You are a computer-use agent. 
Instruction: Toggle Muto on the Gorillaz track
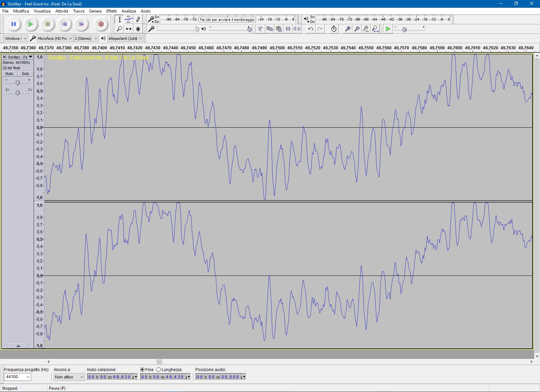[9, 74]
